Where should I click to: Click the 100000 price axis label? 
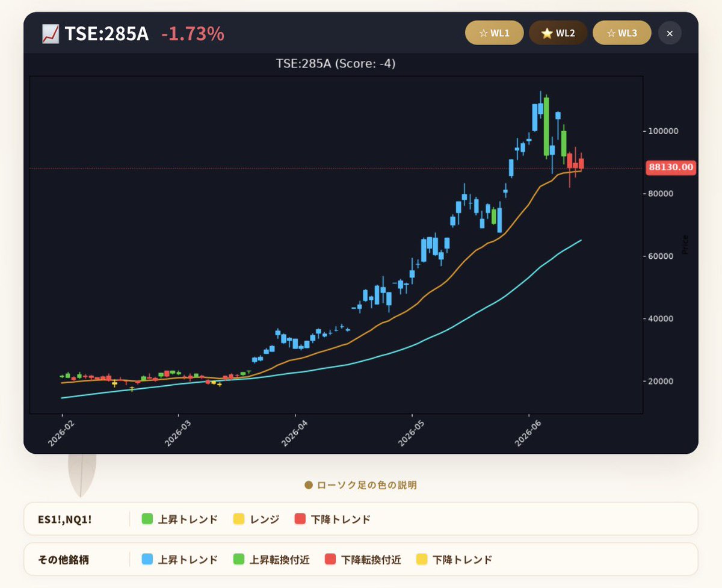point(664,131)
